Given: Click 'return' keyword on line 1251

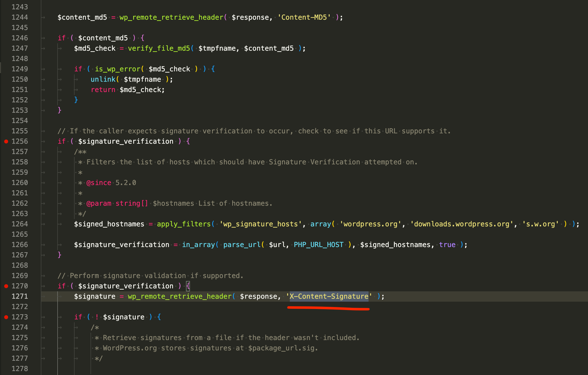Looking at the screenshot, I should (x=103, y=90).
